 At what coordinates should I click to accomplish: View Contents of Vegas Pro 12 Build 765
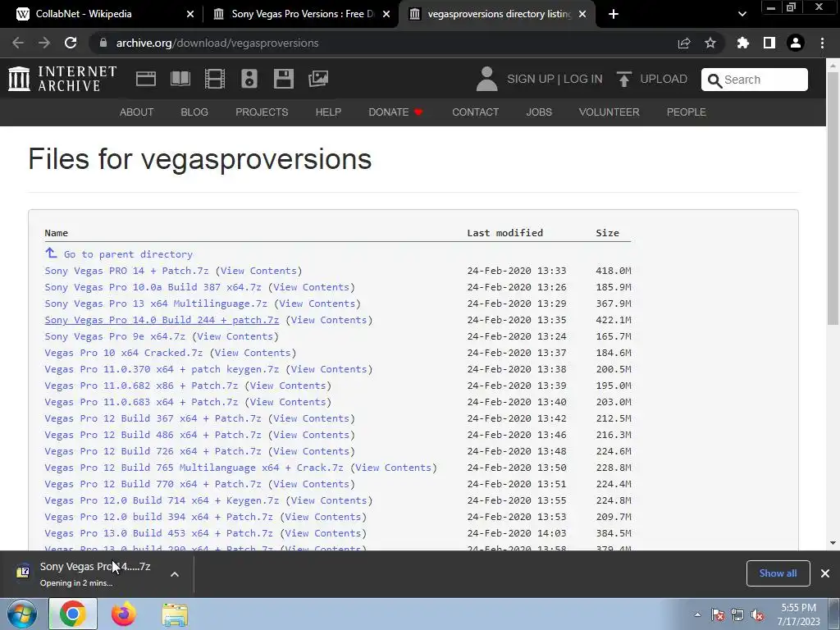(x=394, y=468)
